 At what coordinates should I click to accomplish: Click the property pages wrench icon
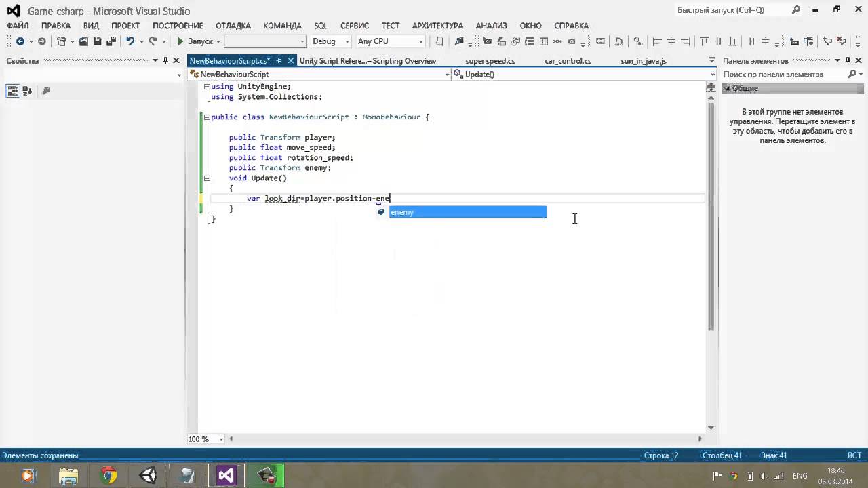pyautogui.click(x=46, y=91)
